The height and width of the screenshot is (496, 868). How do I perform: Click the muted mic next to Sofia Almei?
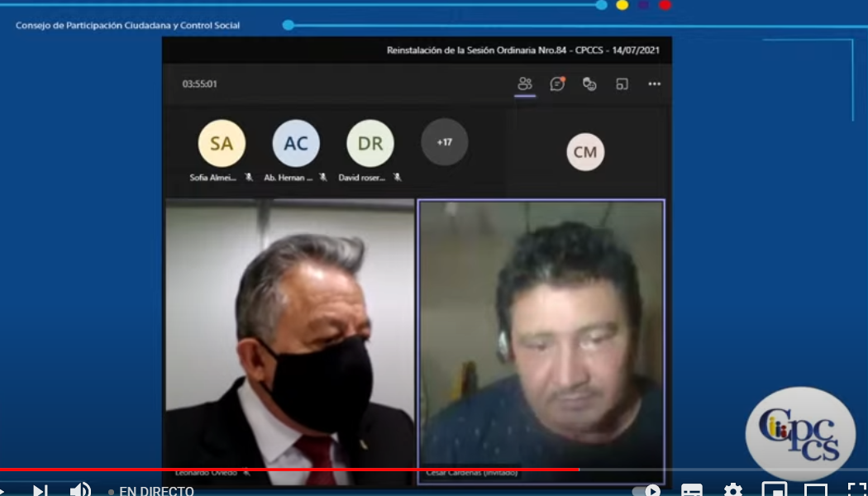[x=249, y=177]
